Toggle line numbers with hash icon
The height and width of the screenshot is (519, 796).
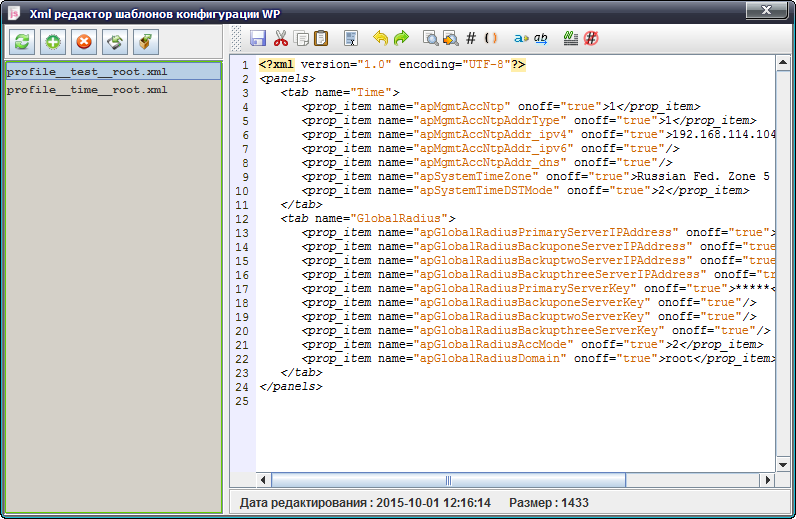point(471,38)
